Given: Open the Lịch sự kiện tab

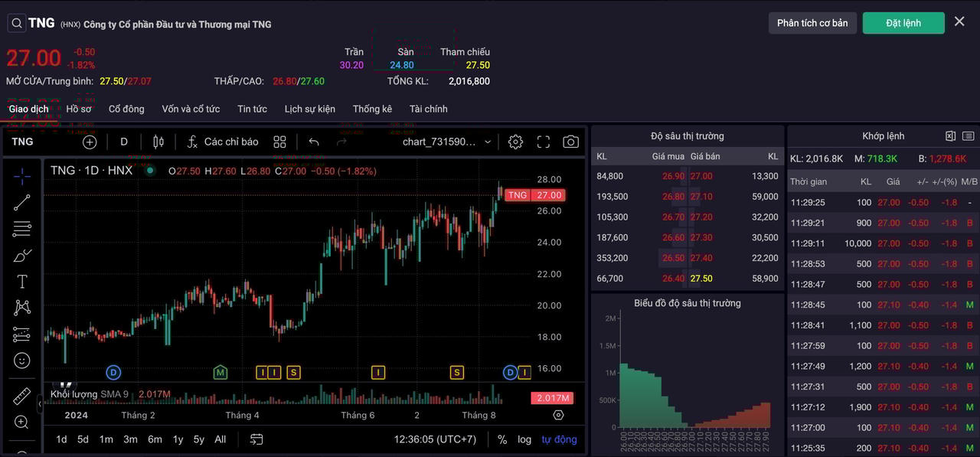Looking at the screenshot, I should point(310,109).
